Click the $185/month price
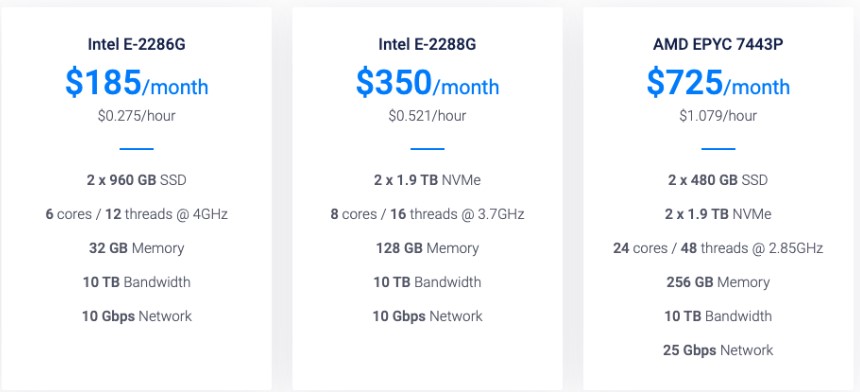The height and width of the screenshot is (392, 860). (137, 83)
